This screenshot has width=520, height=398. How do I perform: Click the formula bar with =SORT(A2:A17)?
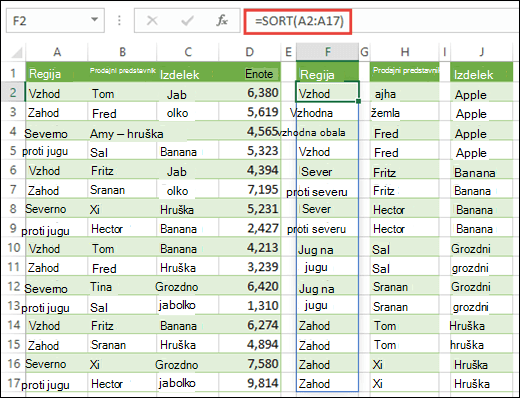point(298,21)
